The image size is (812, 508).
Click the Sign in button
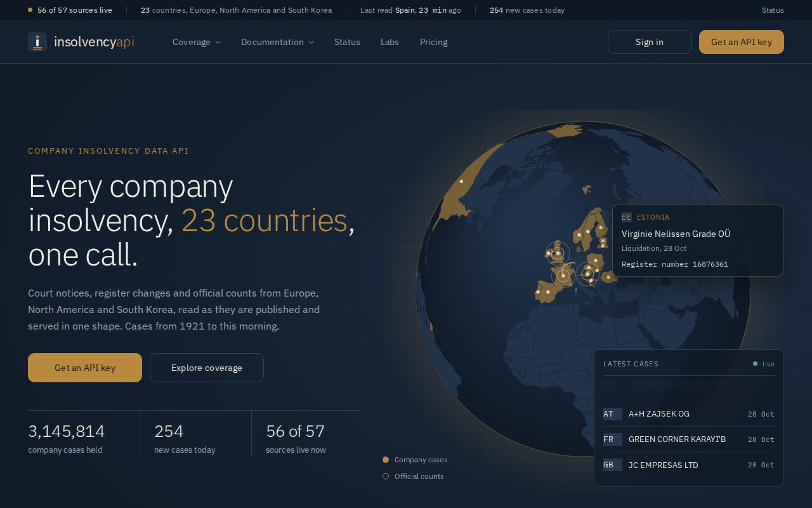[650, 42]
